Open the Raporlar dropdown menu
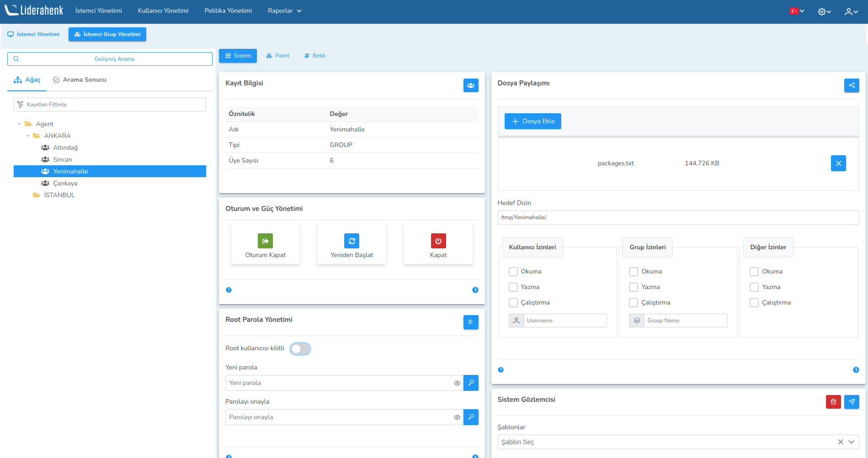Viewport: 868px width, 458px height. tap(284, 11)
